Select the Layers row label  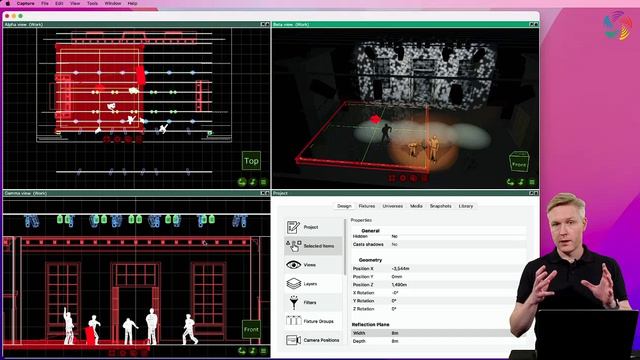(x=310, y=284)
